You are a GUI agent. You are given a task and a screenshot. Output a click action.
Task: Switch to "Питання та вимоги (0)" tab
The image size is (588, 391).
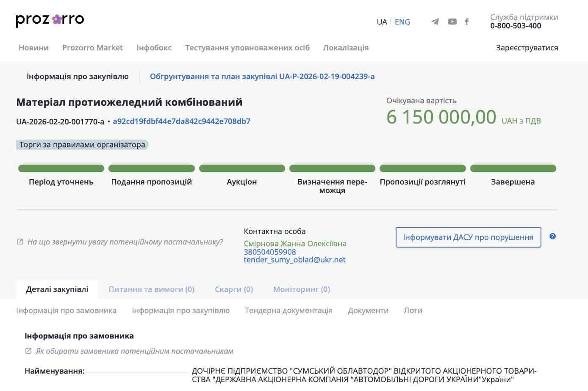tap(151, 289)
